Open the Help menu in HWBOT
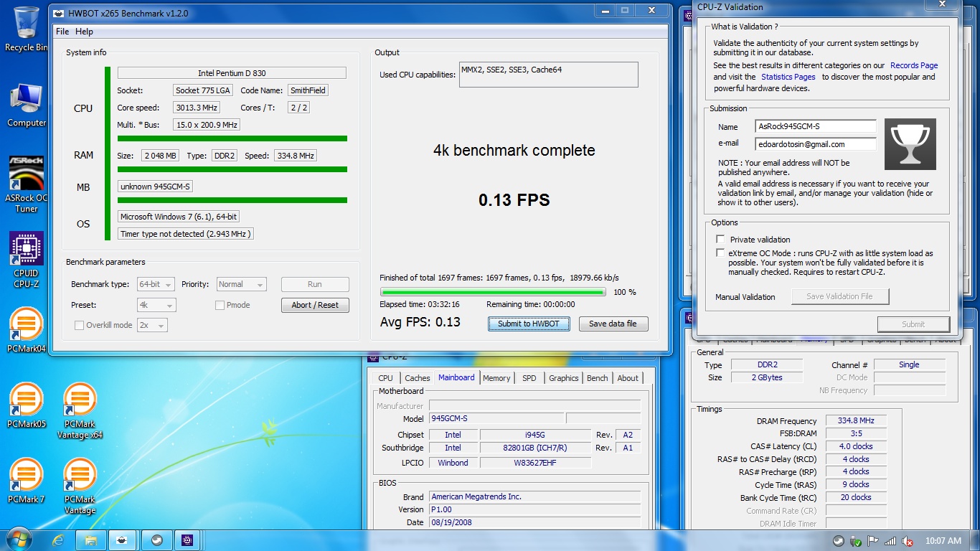This screenshot has height=551, width=980. (84, 32)
